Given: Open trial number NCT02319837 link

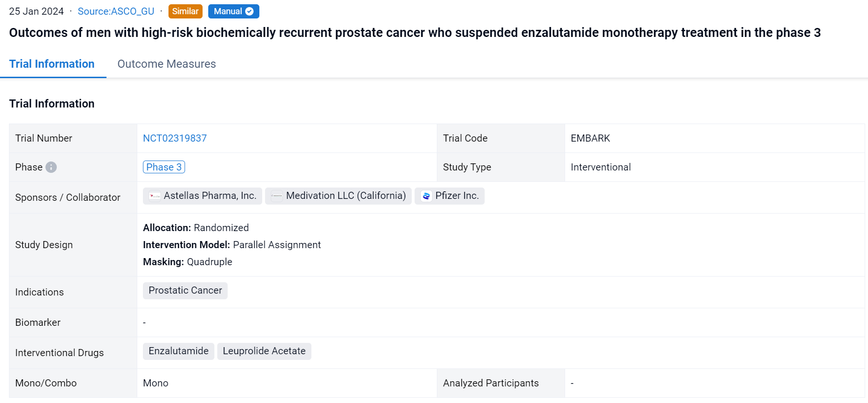Looking at the screenshot, I should tap(175, 138).
